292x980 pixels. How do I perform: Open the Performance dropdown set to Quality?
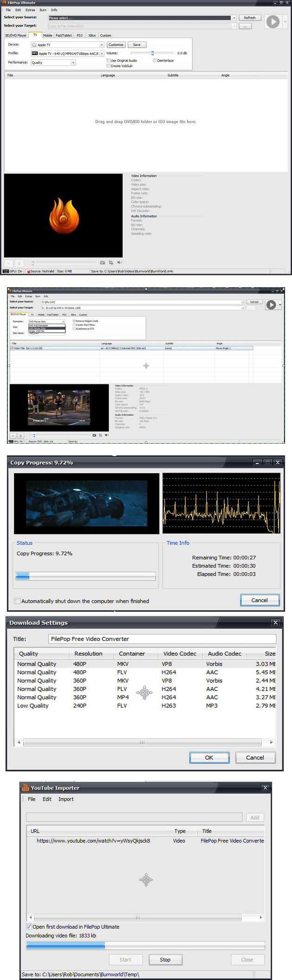[x=73, y=62]
